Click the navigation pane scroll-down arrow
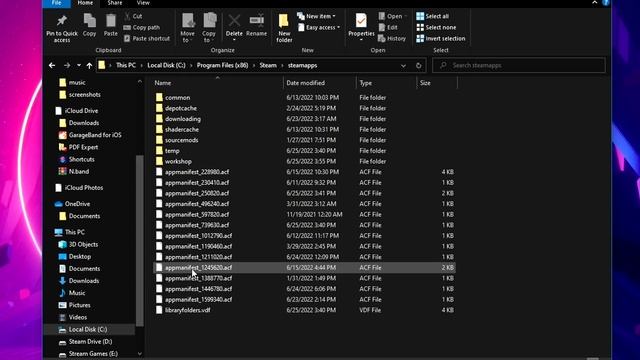This screenshot has width=640, height=360. point(140,354)
